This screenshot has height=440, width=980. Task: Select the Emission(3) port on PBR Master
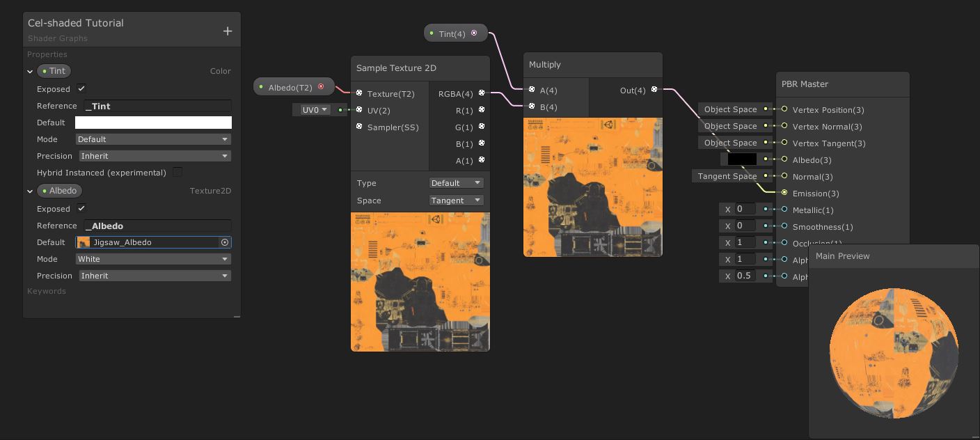pos(785,194)
